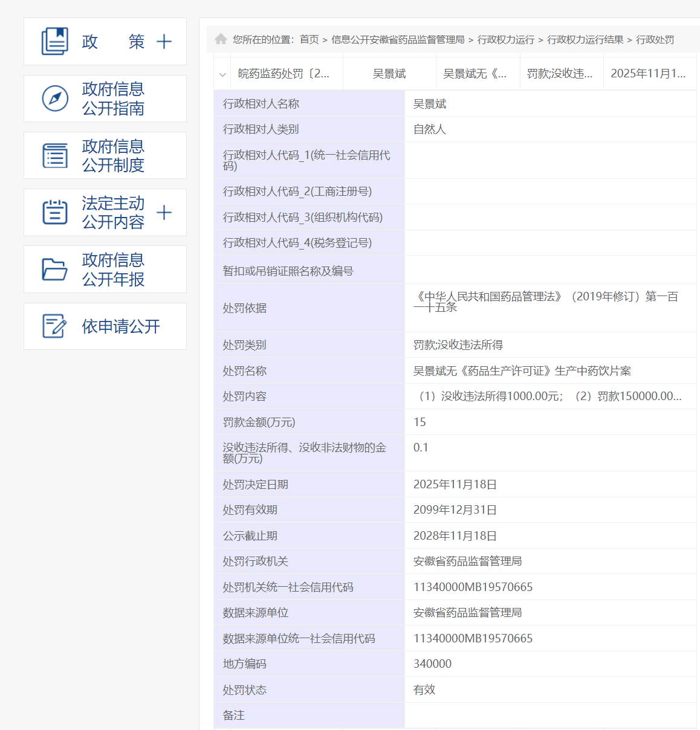Click the 处罚依据 law citation text

pyautogui.click(x=546, y=302)
